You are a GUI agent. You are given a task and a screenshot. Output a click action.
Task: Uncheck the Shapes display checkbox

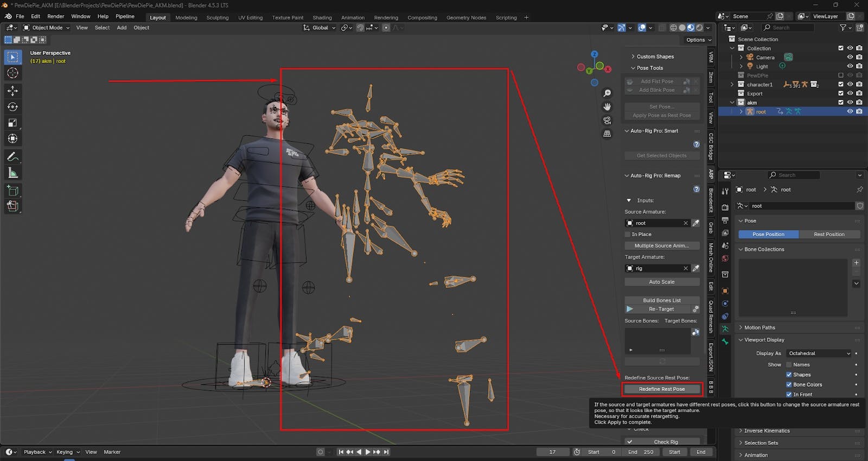(x=789, y=375)
